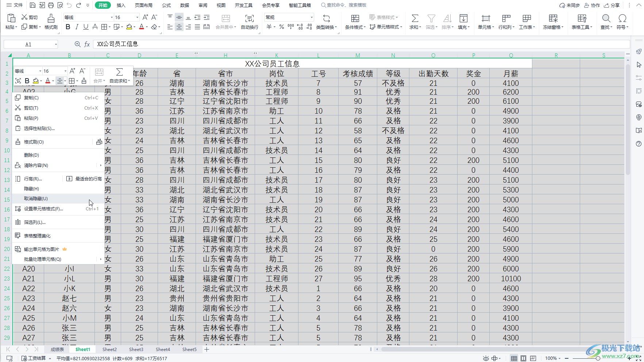
Task: Choose Format Cells (设置单元格格式) in the context menu
Action: tap(58, 209)
